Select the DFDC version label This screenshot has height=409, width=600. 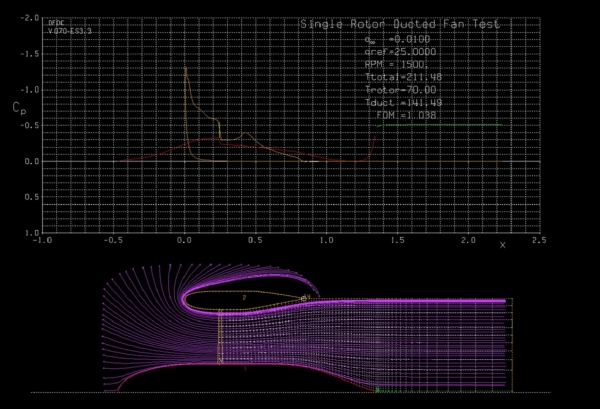click(x=70, y=27)
